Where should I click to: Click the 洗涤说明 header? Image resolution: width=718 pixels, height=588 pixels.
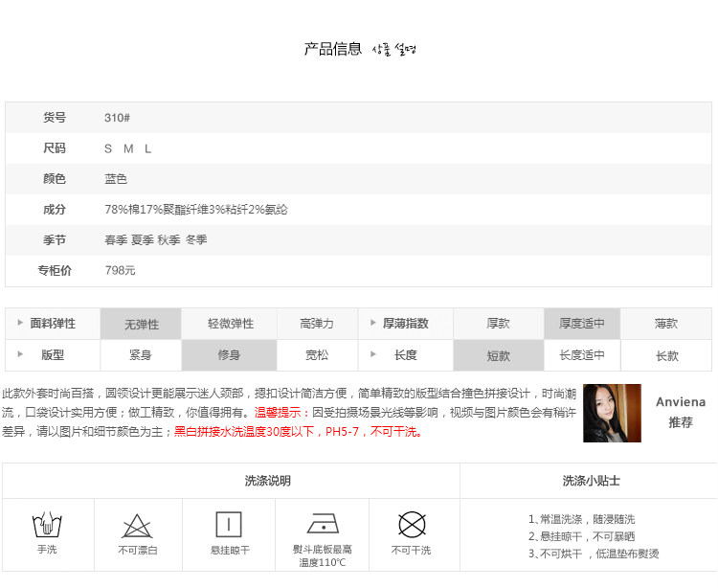coord(267,481)
